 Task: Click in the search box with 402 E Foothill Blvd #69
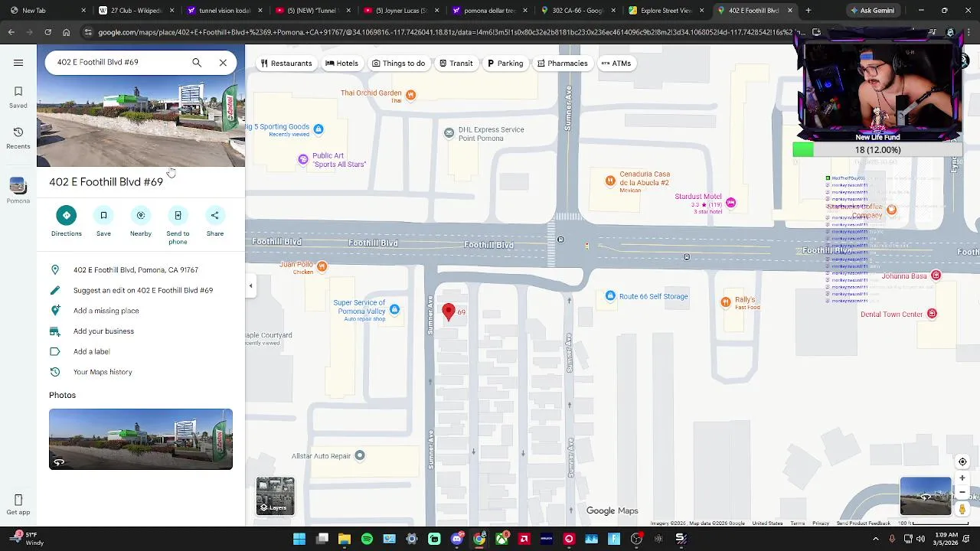119,63
